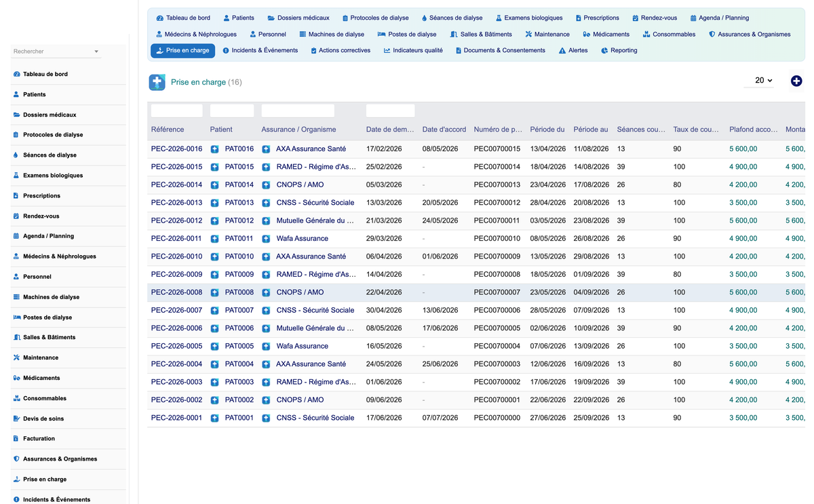Click the top-nav Reporting pie chart icon
The image size is (814, 504).
[604, 51]
